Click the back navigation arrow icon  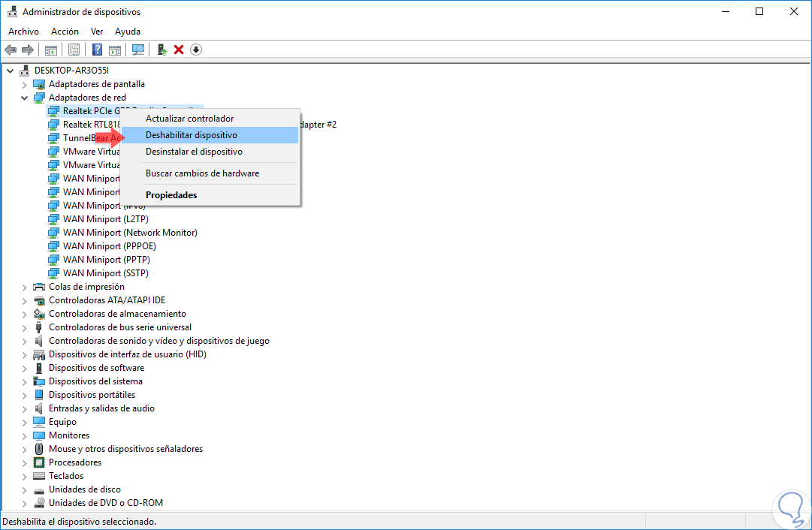point(10,50)
